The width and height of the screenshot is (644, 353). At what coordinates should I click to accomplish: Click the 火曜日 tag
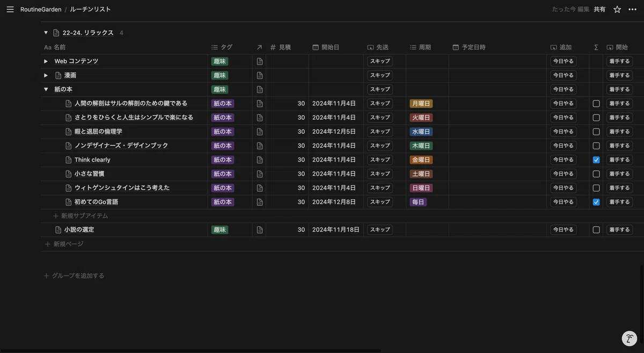421,117
